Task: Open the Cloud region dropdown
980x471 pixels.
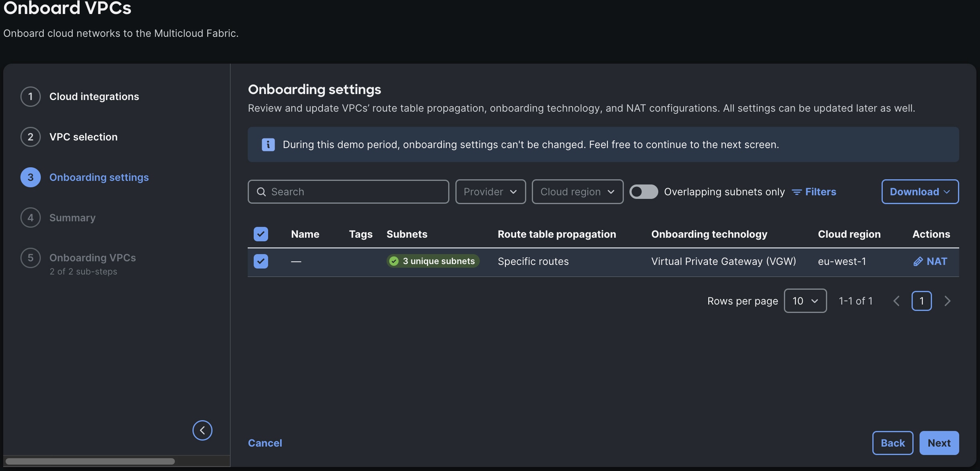Action: 577,192
